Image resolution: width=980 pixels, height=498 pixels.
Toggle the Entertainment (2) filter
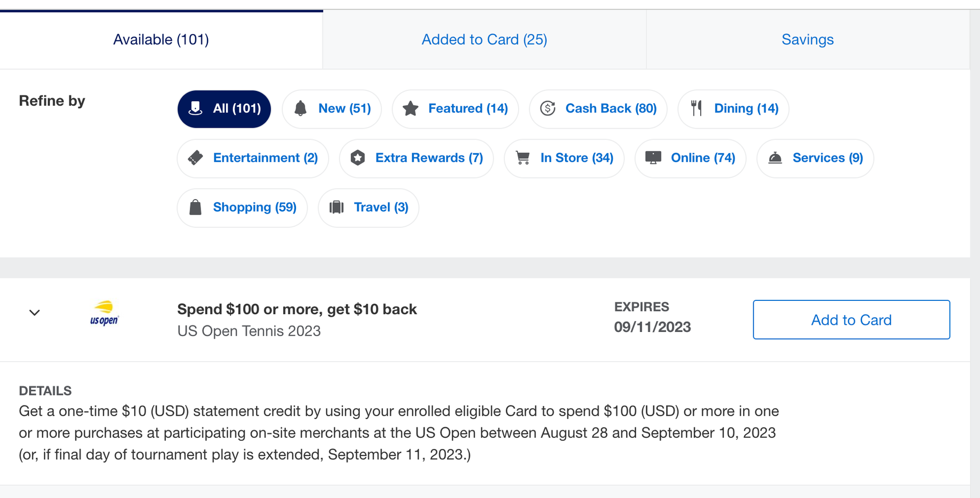(x=253, y=158)
